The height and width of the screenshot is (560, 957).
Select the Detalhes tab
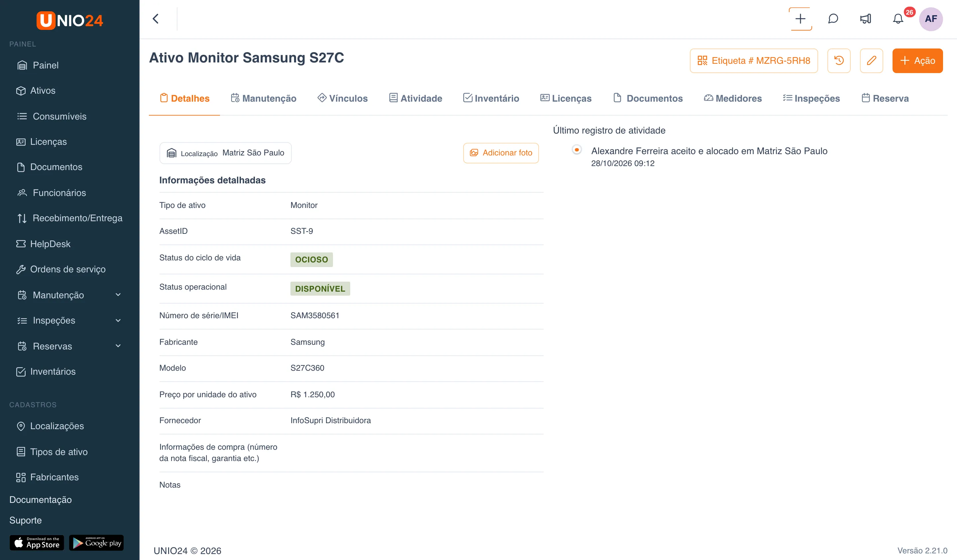(184, 98)
